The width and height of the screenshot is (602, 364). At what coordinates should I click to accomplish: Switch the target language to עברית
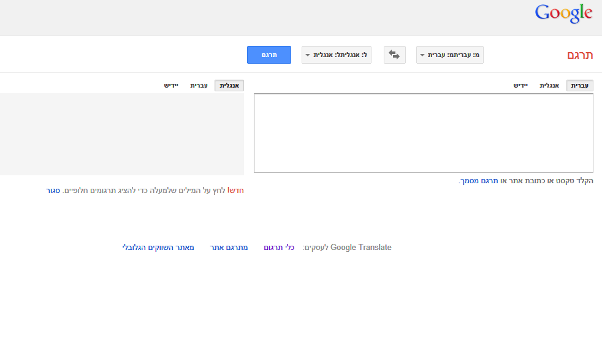tap(199, 86)
